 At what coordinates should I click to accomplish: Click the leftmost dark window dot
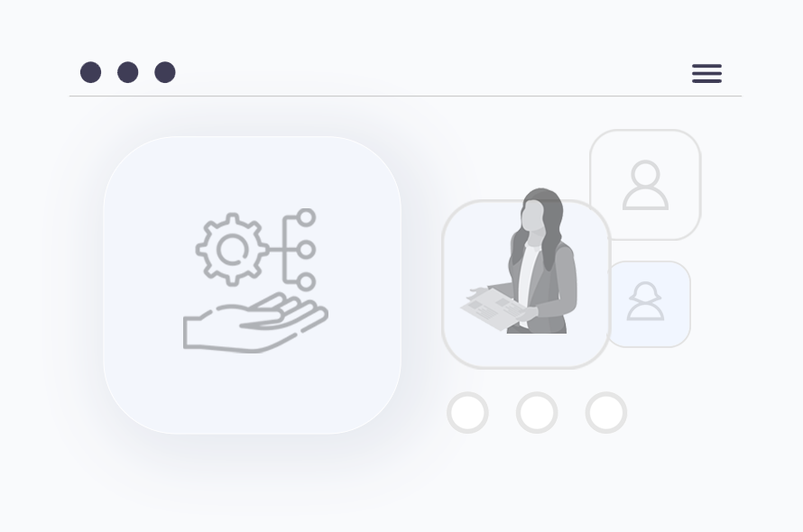[x=90, y=72]
